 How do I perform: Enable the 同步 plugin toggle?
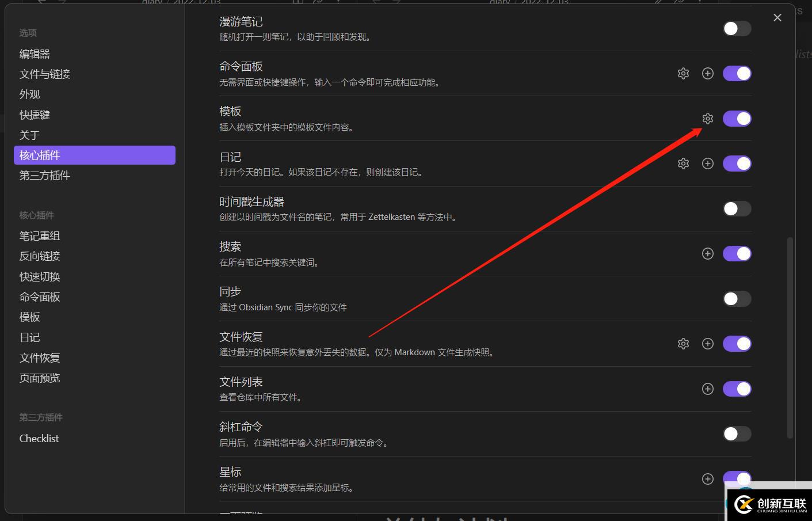point(737,299)
